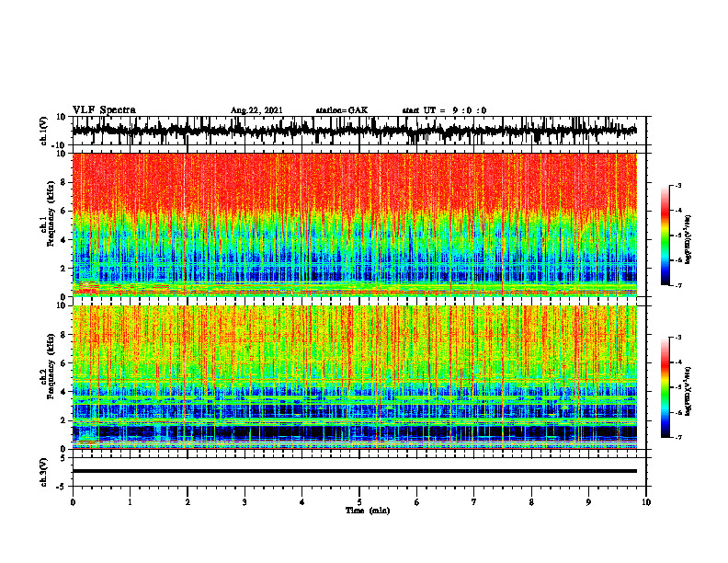Viewport: 728px width, 563px height.
Task: Click time axis tick label "0"
Action: [x=73, y=502]
